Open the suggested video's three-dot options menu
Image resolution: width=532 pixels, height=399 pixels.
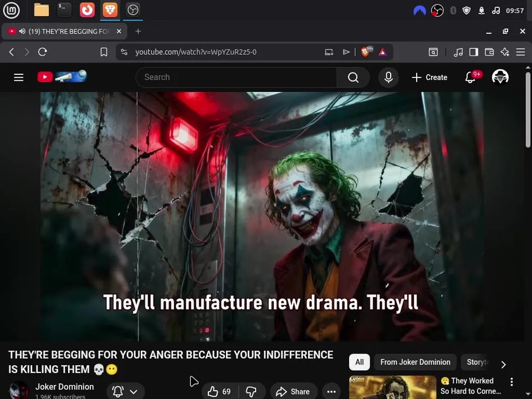(x=511, y=382)
